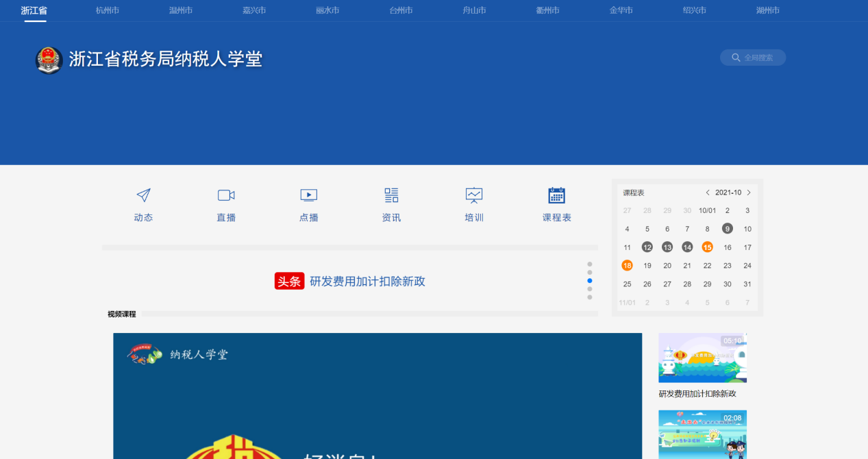Select orange date 15 in the calendar
The width and height of the screenshot is (868, 459).
click(x=708, y=247)
